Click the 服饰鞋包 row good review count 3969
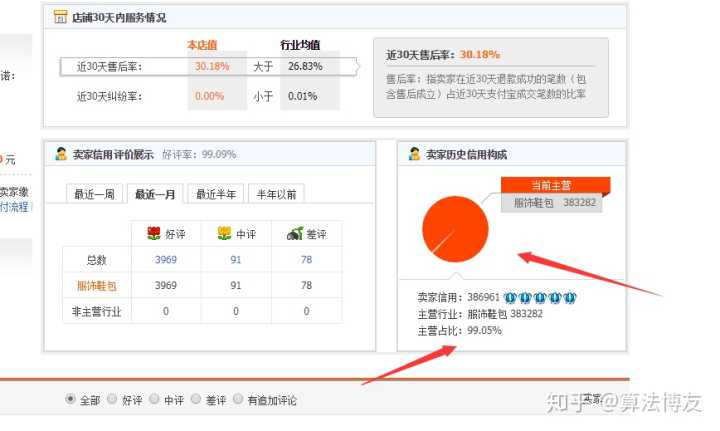 [166, 285]
